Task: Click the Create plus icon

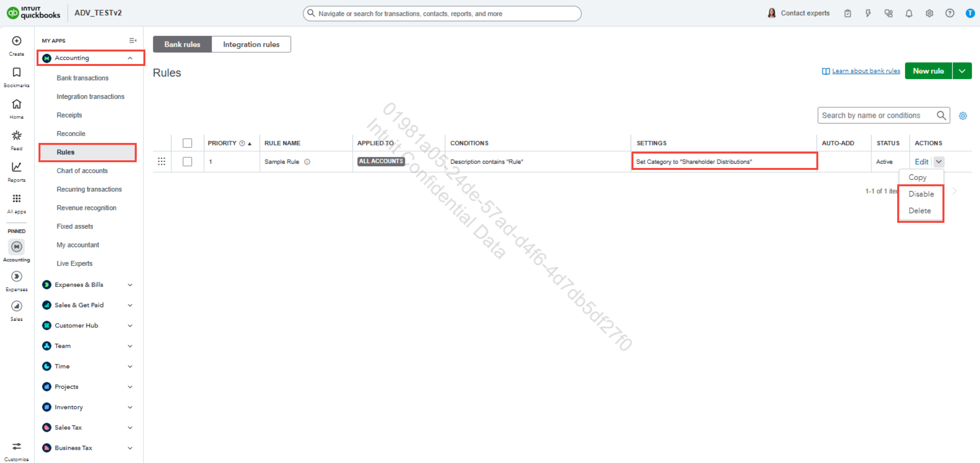Action: click(x=16, y=41)
